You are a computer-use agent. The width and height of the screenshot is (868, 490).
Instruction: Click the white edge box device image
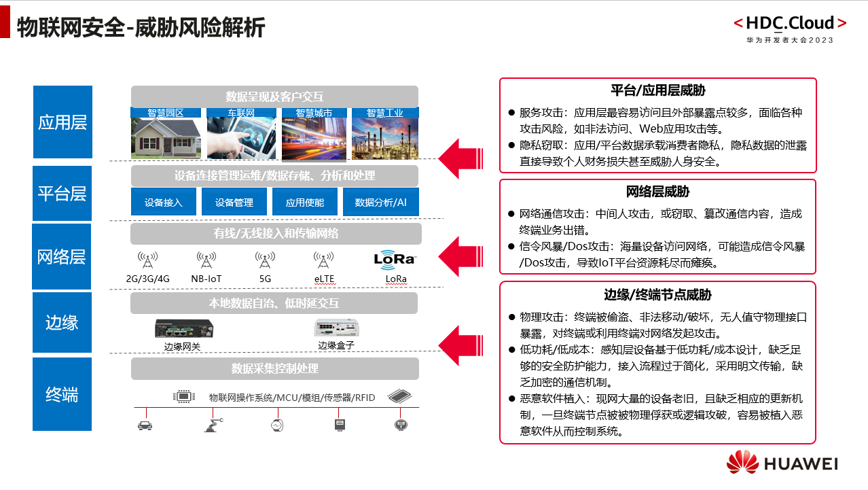[336, 328]
